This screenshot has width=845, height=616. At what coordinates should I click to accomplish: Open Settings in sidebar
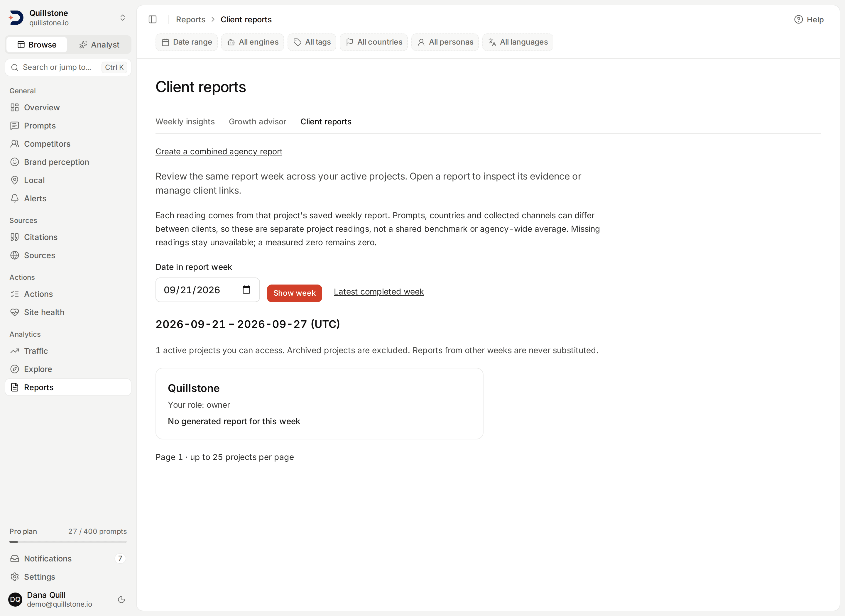[x=68, y=577]
